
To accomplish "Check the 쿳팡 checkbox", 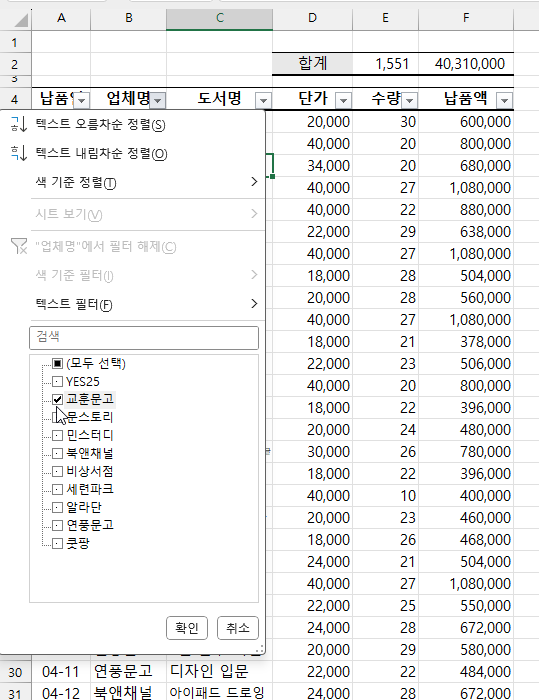I will 57,543.
